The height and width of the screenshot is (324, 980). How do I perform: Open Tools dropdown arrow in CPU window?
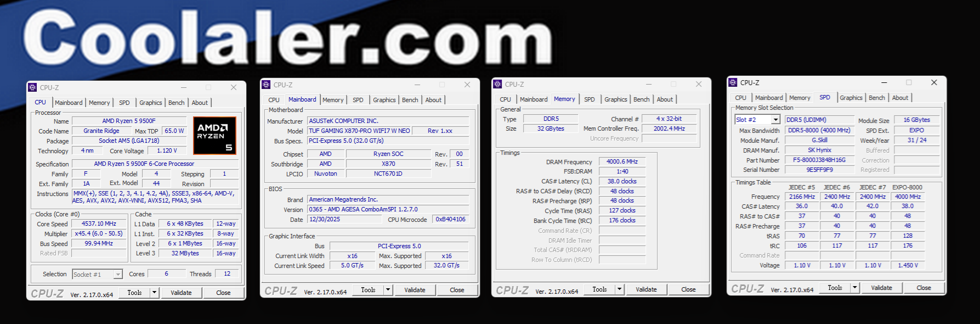[x=155, y=293]
